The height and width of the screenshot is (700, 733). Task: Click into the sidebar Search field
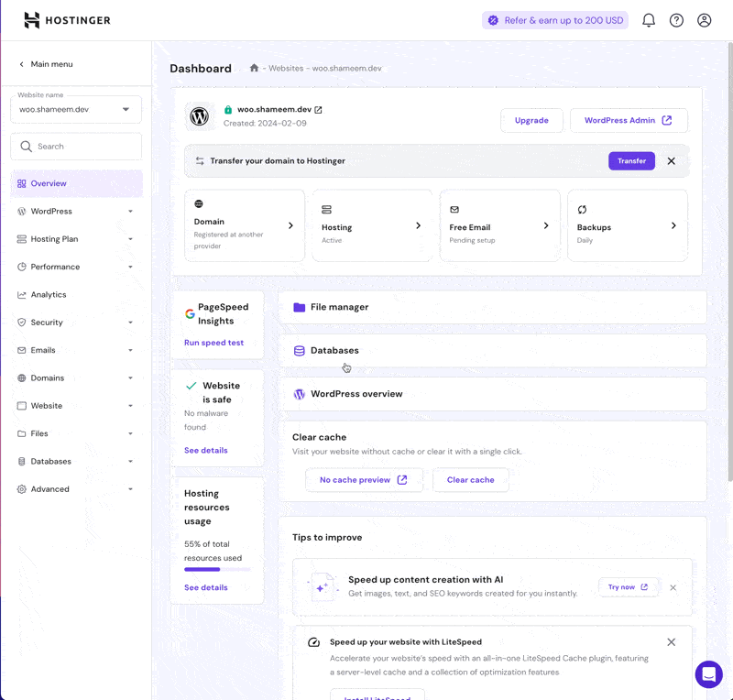click(x=76, y=147)
